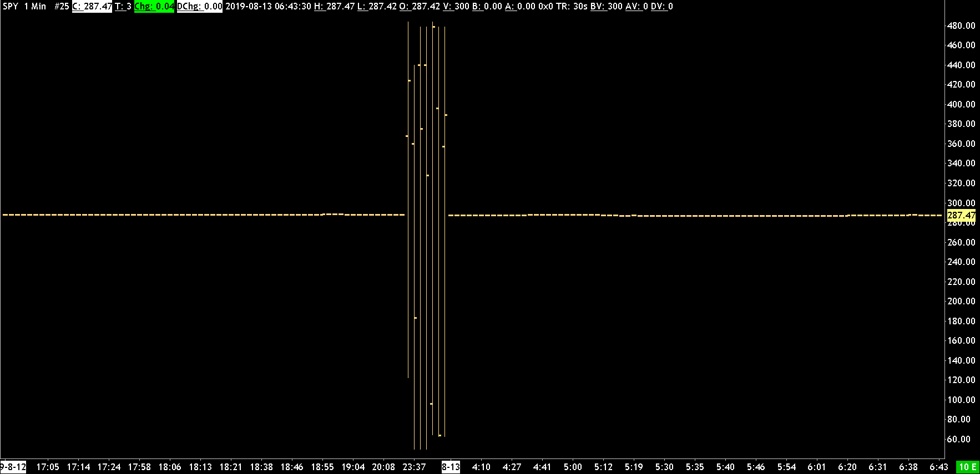Click the "DChg: 0.00" header field
The width and height of the screenshot is (980, 474).
200,7
